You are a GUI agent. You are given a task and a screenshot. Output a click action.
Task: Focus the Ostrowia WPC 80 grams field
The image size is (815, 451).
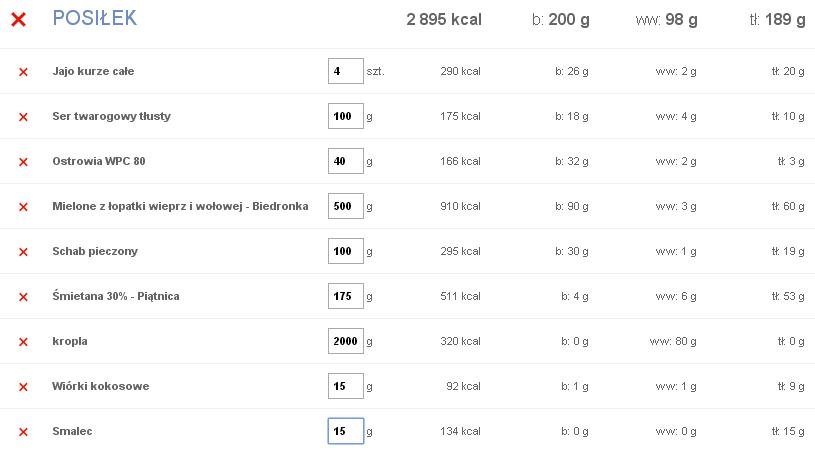pos(346,161)
